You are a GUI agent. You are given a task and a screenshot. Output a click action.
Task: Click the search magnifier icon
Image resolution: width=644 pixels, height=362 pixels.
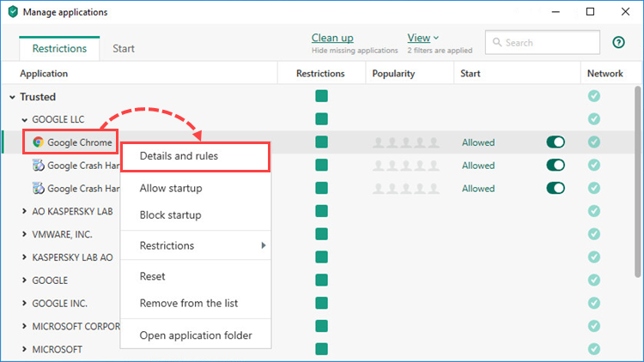[x=497, y=42]
